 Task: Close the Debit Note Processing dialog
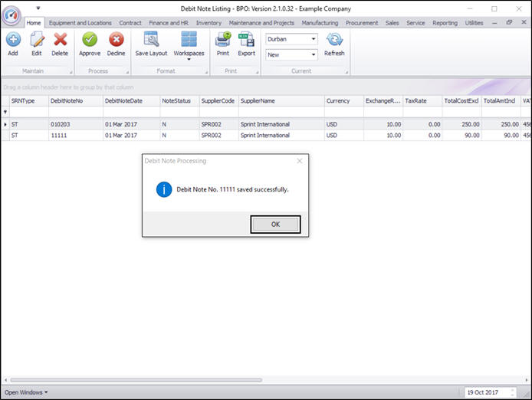300,161
